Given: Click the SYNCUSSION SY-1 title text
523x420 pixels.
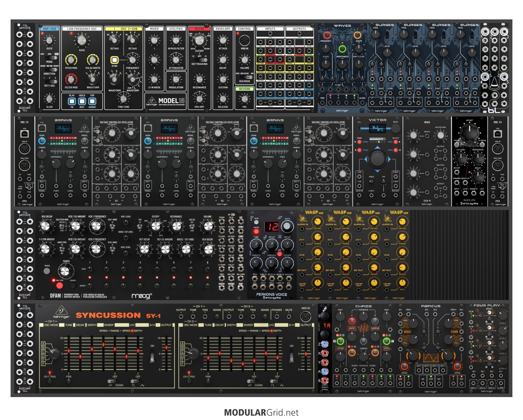Looking at the screenshot, I should (118, 315).
